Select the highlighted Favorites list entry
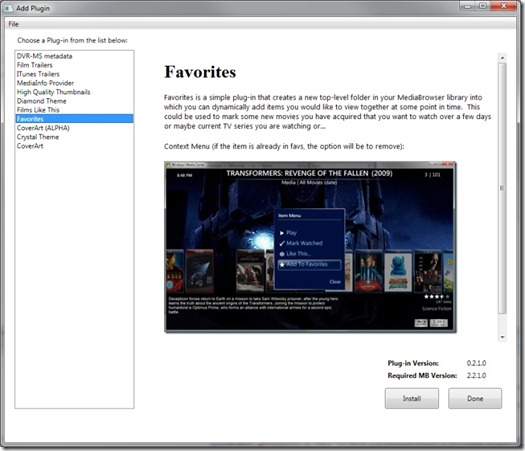The width and height of the screenshot is (525, 451). [74, 119]
